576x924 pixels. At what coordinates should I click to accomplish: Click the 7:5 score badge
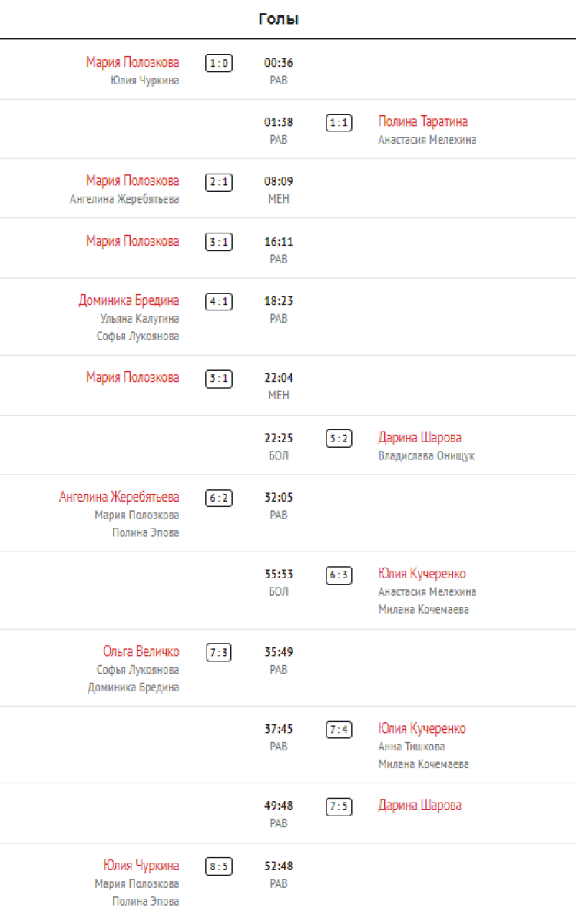pos(339,806)
